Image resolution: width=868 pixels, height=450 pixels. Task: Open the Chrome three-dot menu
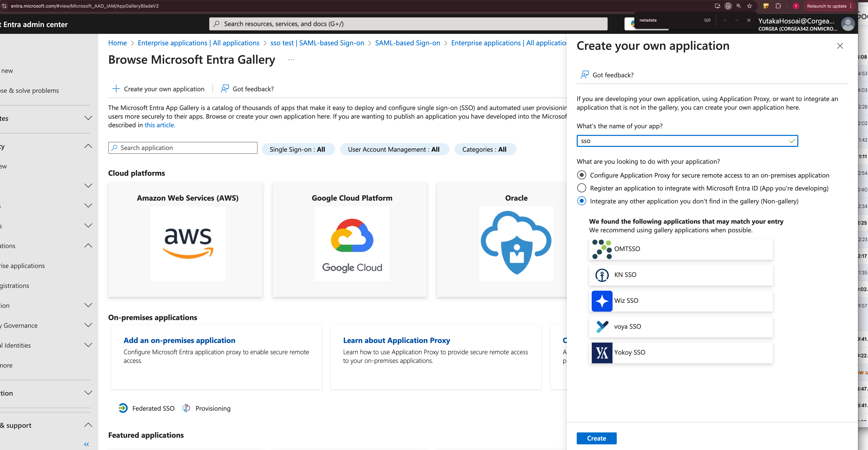click(851, 6)
